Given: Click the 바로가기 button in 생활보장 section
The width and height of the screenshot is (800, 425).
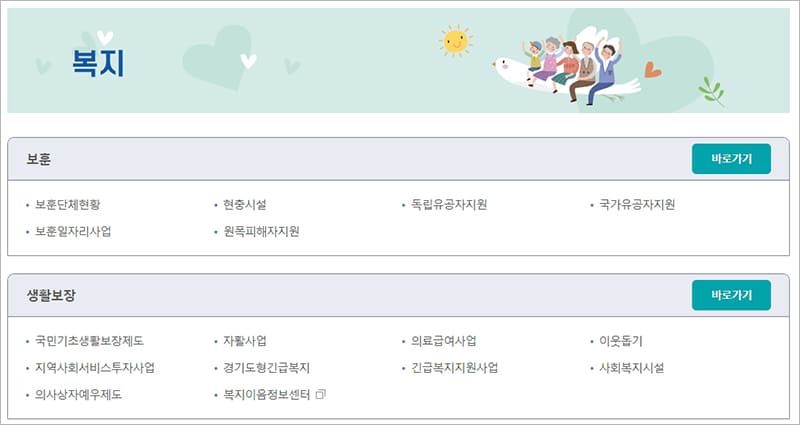Looking at the screenshot, I should [731, 295].
